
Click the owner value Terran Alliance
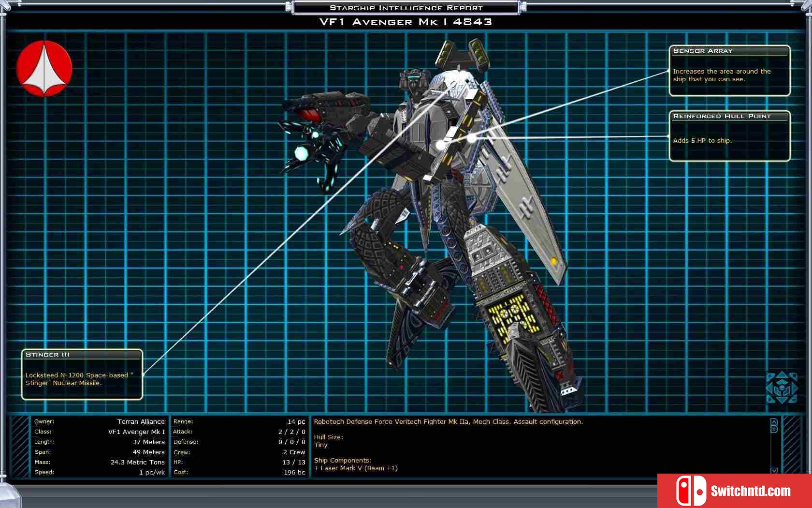[141, 422]
